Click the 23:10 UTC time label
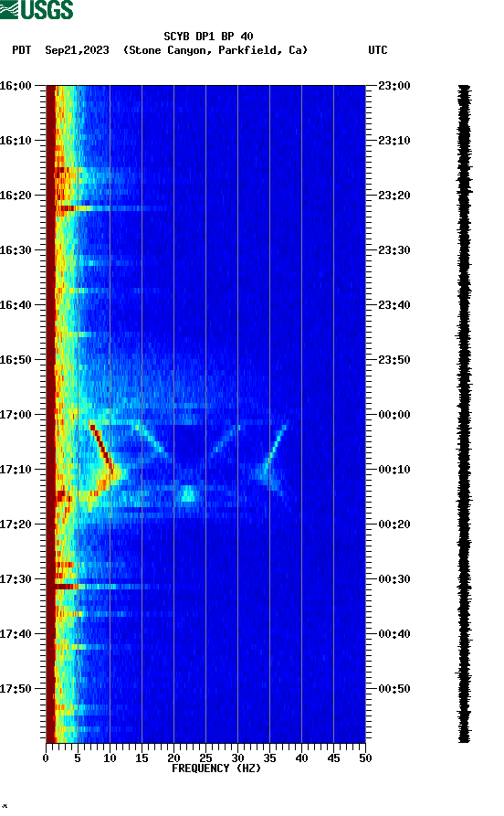 [x=394, y=140]
